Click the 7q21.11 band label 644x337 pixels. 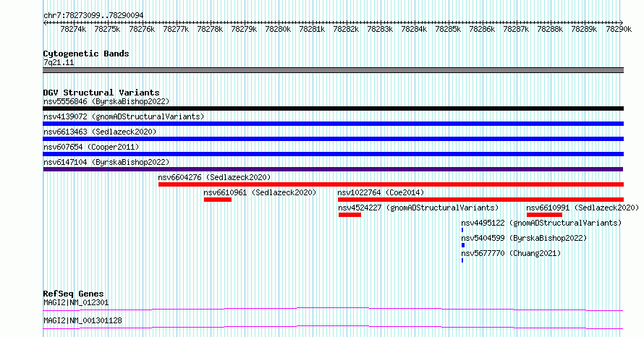click(59, 62)
